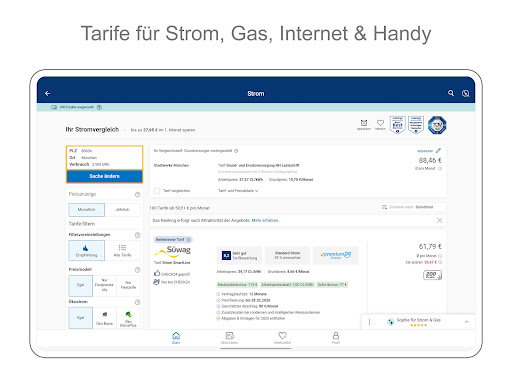The width and height of the screenshot is (512, 384).
Task: Open the Sophie chat options menu dots
Action: coord(369,322)
